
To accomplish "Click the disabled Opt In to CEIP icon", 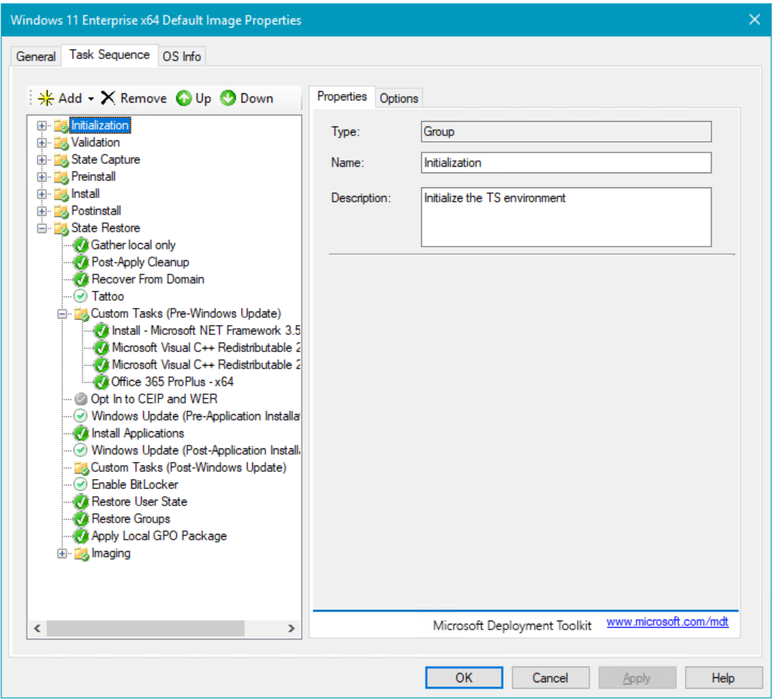I will [81, 399].
